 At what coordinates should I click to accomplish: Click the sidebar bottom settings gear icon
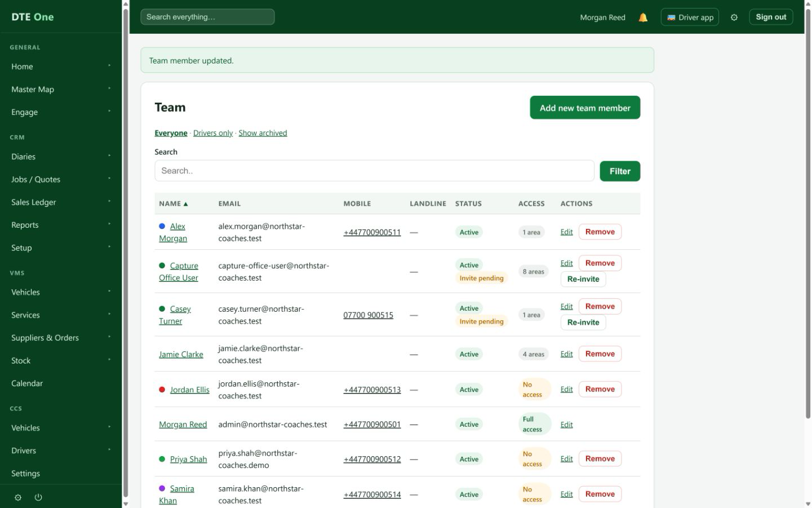(18, 497)
